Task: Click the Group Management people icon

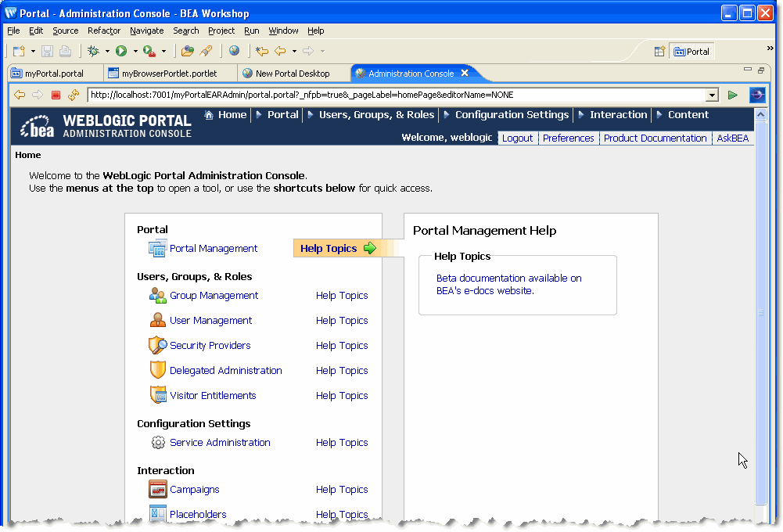Action: (158, 295)
